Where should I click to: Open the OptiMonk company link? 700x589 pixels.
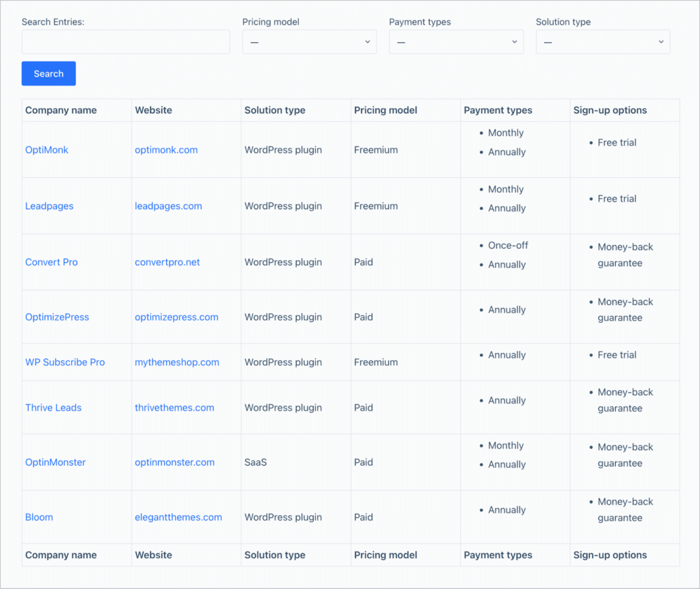[46, 150]
